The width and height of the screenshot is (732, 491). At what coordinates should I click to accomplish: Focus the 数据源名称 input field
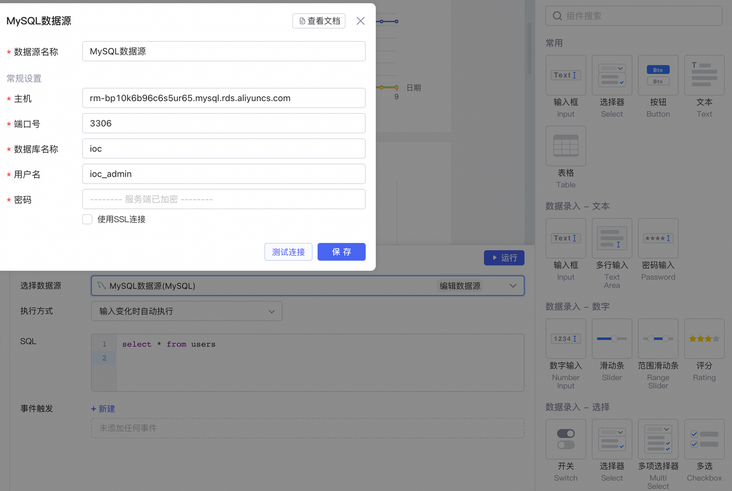[x=224, y=51]
